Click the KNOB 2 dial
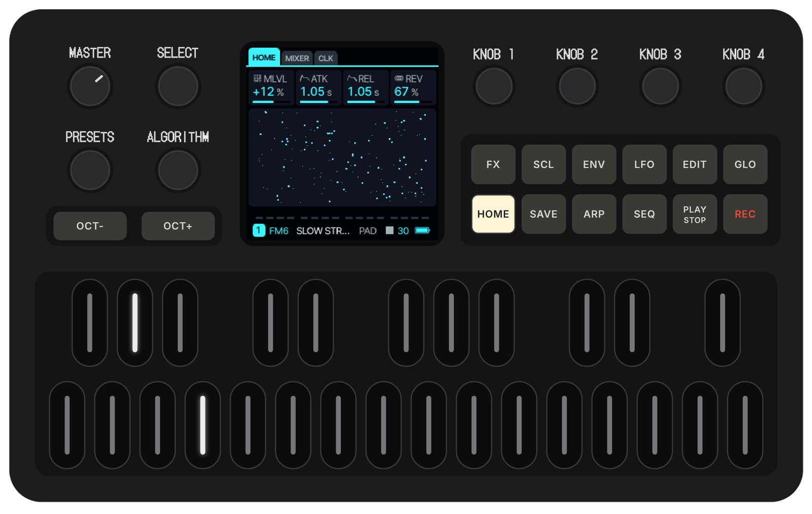812x514 pixels. point(577,86)
